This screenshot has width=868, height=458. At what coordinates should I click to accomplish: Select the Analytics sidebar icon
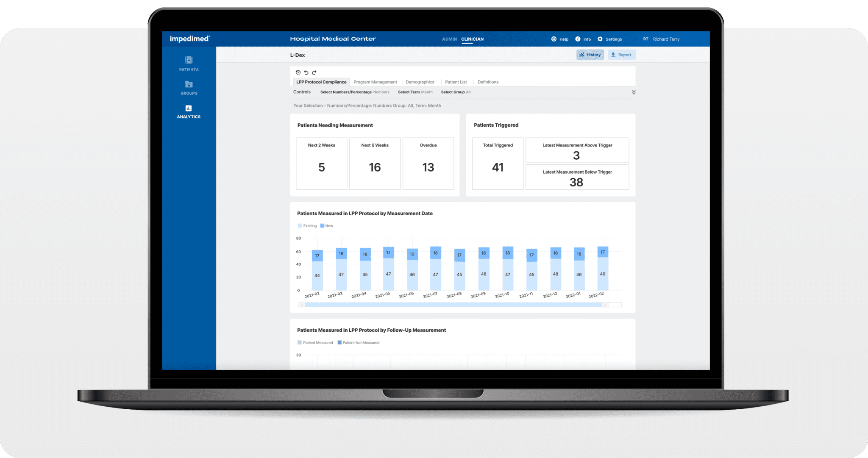click(189, 108)
